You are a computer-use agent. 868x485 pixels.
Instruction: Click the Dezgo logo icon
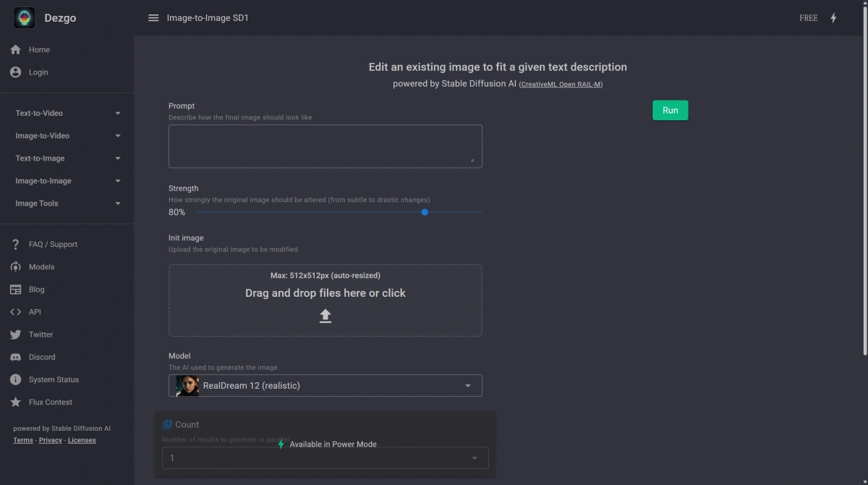[24, 18]
